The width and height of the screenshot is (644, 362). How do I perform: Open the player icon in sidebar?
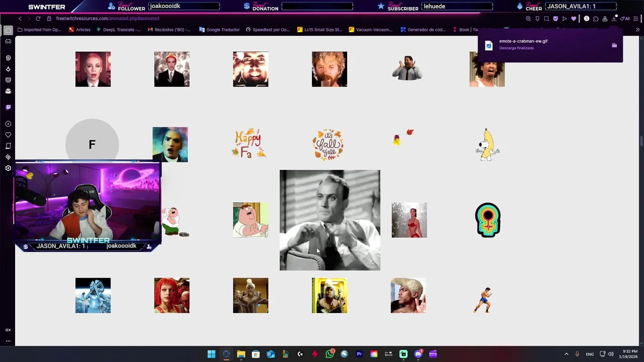click(x=8, y=124)
